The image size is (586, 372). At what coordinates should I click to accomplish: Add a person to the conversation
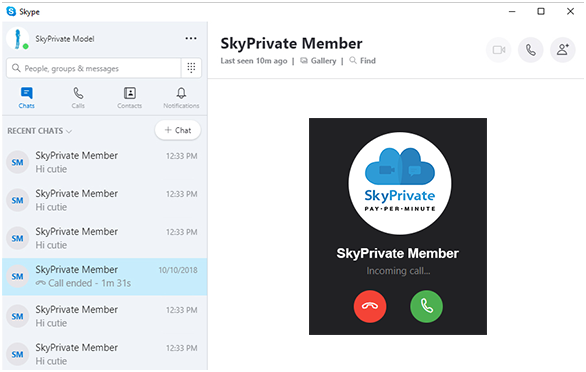click(562, 50)
